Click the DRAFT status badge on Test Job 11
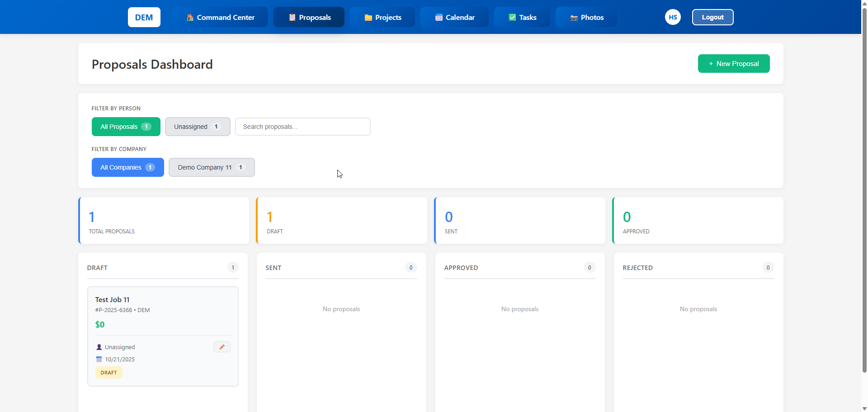Viewport: 868px width, 412px height. (108, 372)
